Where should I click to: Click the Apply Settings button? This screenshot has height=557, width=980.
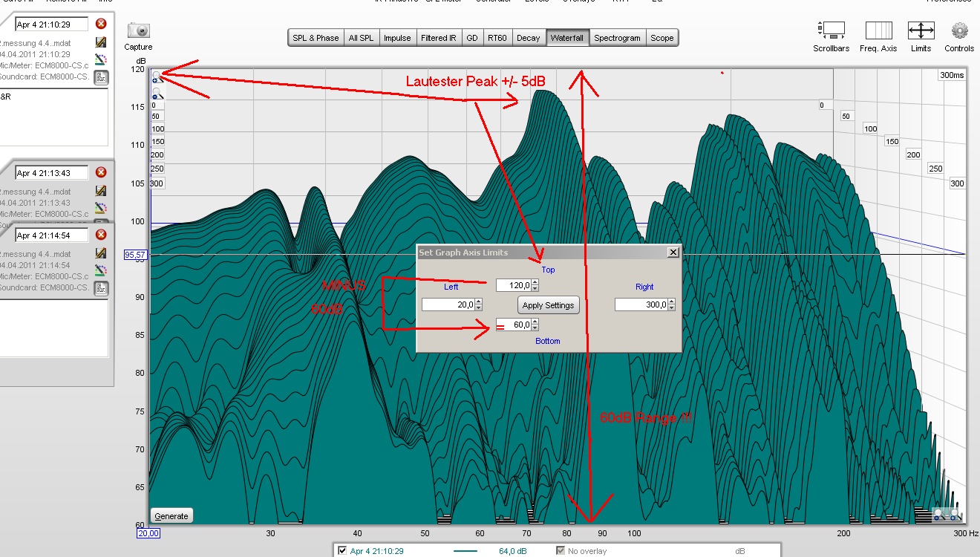[x=548, y=305]
